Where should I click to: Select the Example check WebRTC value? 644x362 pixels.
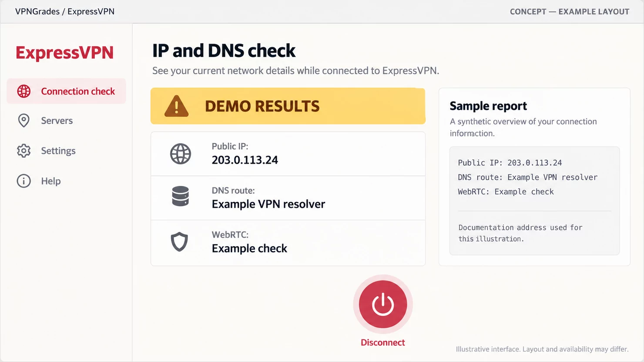pyautogui.click(x=250, y=248)
